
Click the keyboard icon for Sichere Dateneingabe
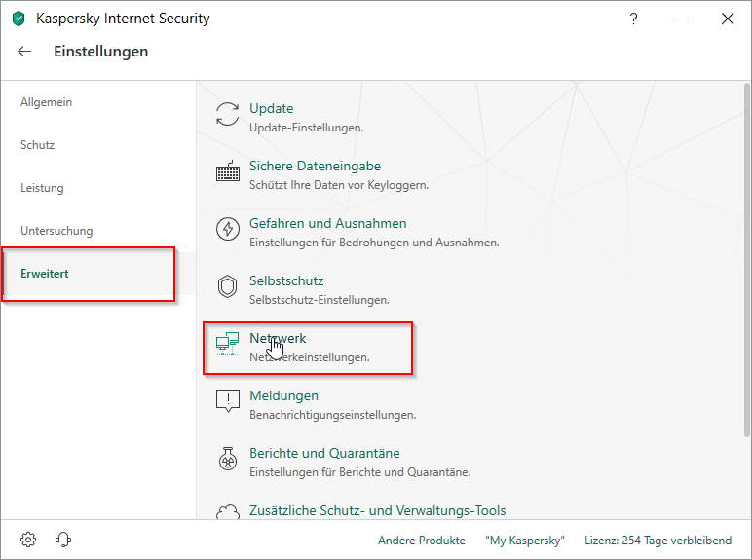coord(227,172)
